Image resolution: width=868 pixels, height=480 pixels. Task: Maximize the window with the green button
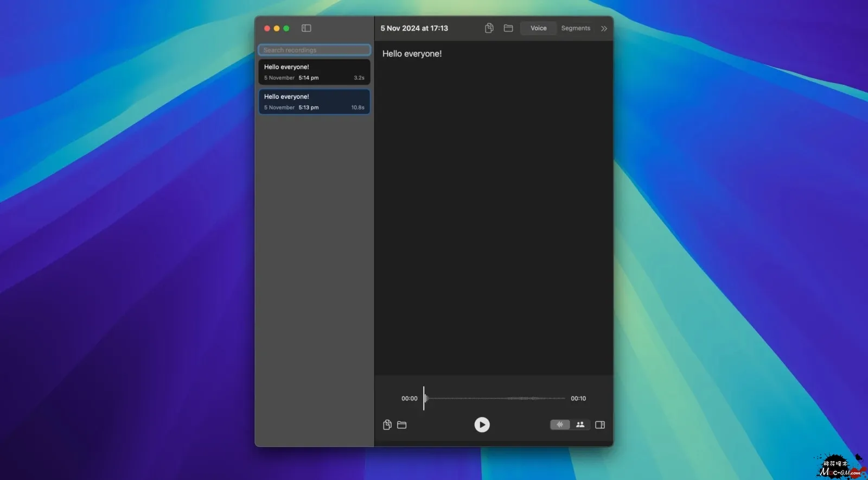pyautogui.click(x=286, y=28)
